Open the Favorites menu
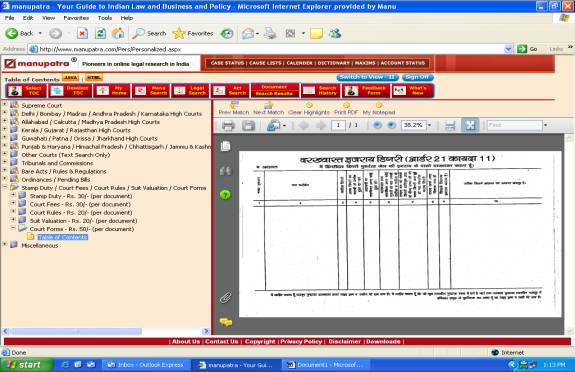This screenshot has width=575, height=372. (x=76, y=18)
